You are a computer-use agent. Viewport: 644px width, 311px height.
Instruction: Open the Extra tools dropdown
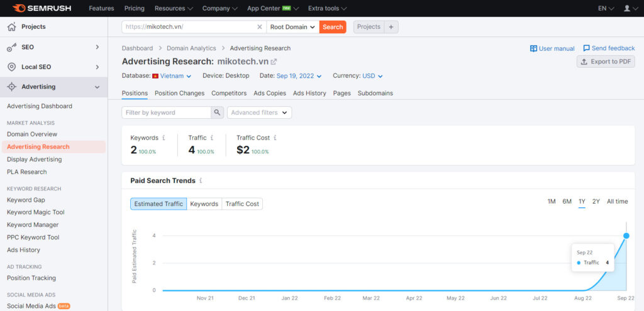click(327, 8)
